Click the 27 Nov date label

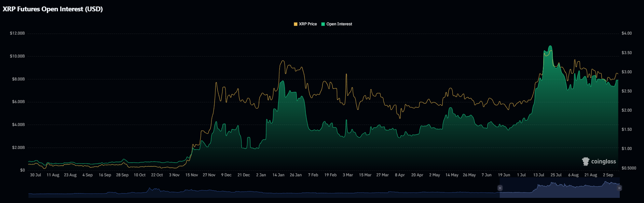click(209, 175)
